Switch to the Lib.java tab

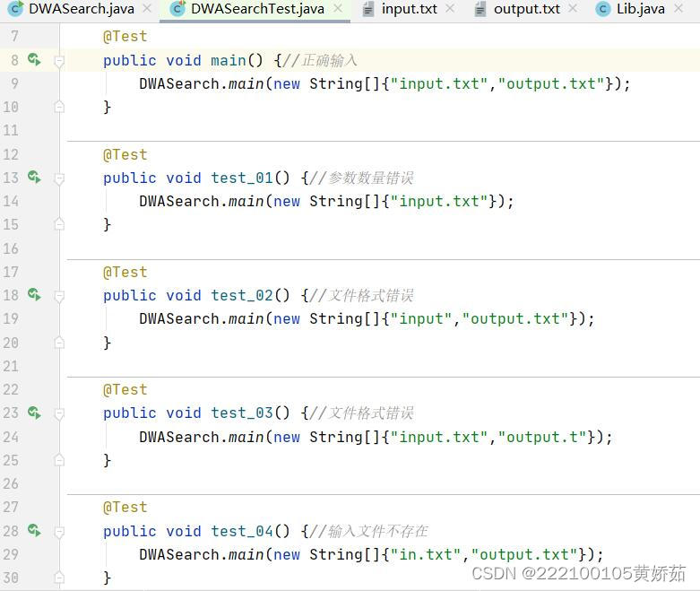tap(641, 8)
